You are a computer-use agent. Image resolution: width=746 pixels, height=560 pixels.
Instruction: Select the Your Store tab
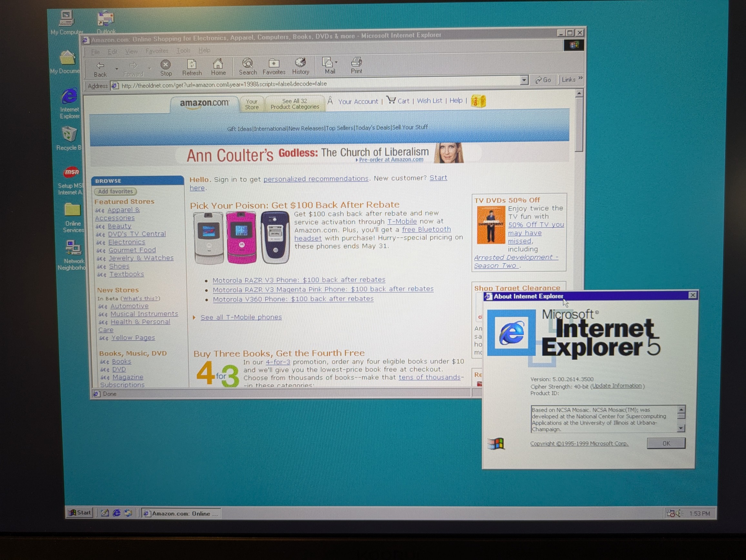tap(252, 104)
